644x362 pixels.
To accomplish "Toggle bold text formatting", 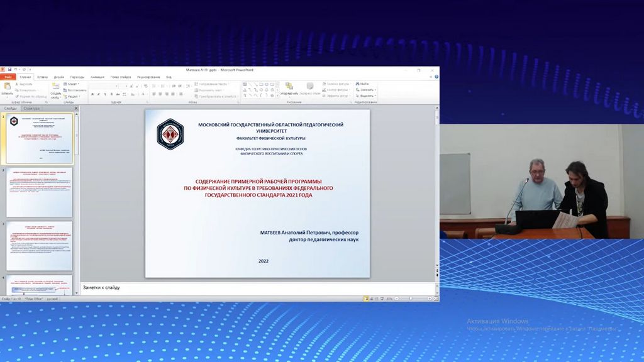I will [92, 94].
